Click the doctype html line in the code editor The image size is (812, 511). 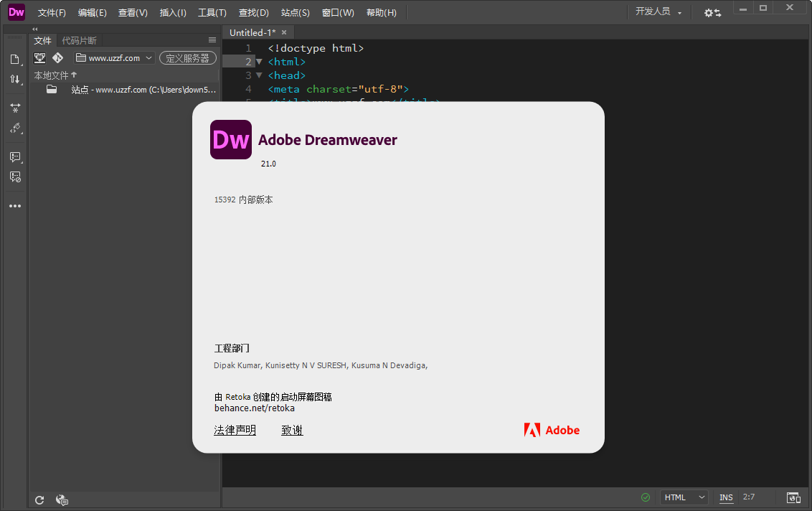pos(316,48)
